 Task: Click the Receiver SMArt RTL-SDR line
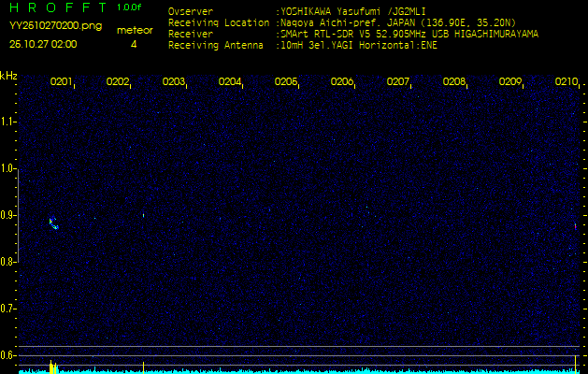(x=353, y=35)
